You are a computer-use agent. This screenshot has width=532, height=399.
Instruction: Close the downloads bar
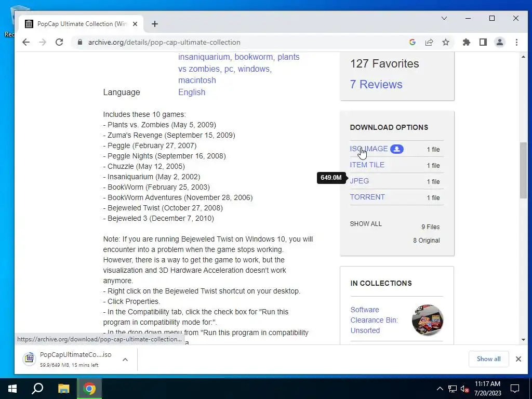[x=518, y=359]
